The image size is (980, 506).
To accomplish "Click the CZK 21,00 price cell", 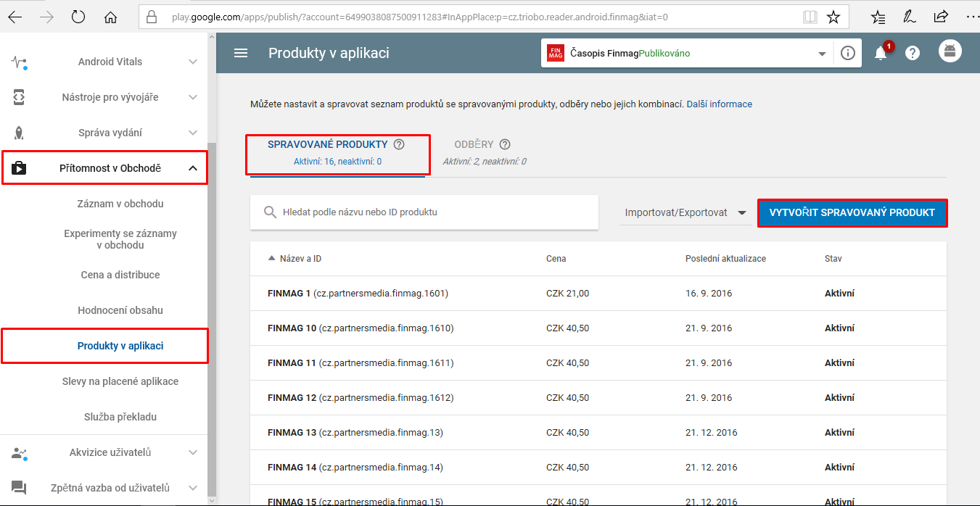I will coord(567,294).
